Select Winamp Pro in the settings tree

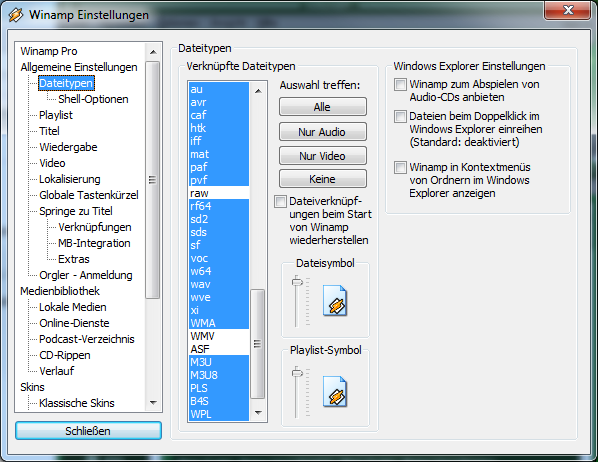(49, 51)
